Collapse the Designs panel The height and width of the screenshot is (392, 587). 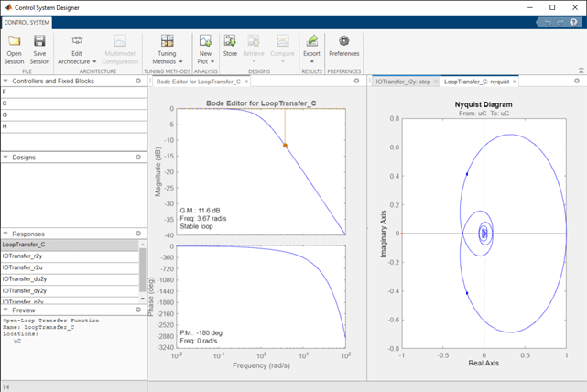tap(5, 158)
